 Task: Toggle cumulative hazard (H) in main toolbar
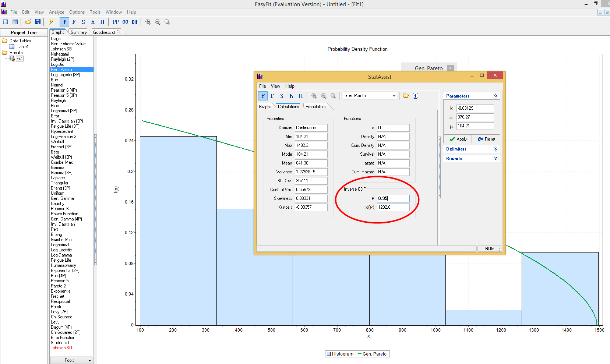point(102,22)
